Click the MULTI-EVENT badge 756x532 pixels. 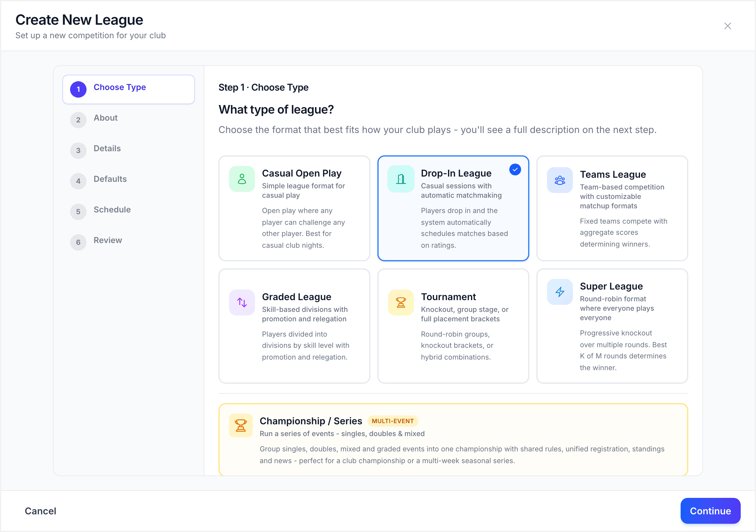click(x=392, y=421)
